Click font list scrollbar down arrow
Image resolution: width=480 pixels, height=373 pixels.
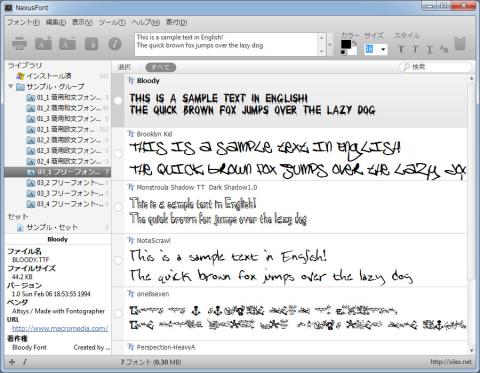click(x=472, y=350)
